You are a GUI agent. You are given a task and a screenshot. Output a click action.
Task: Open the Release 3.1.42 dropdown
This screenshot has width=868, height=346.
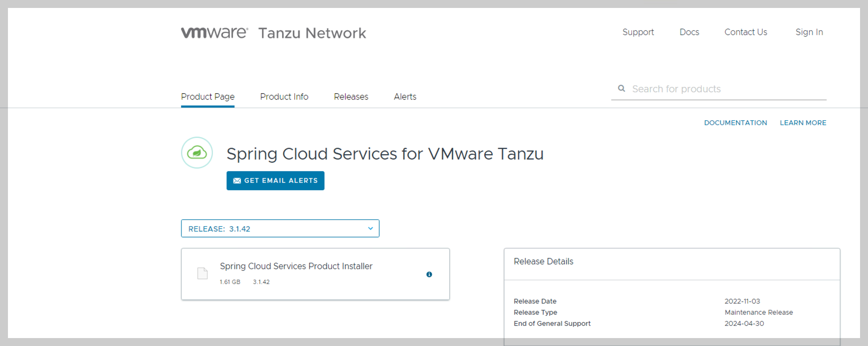280,228
